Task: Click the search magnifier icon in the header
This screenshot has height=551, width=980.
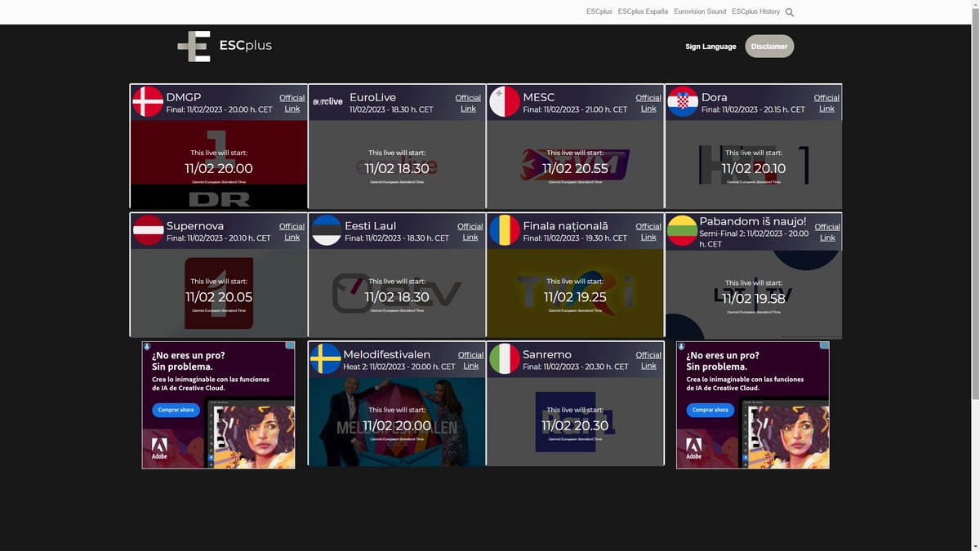Action: (x=789, y=11)
